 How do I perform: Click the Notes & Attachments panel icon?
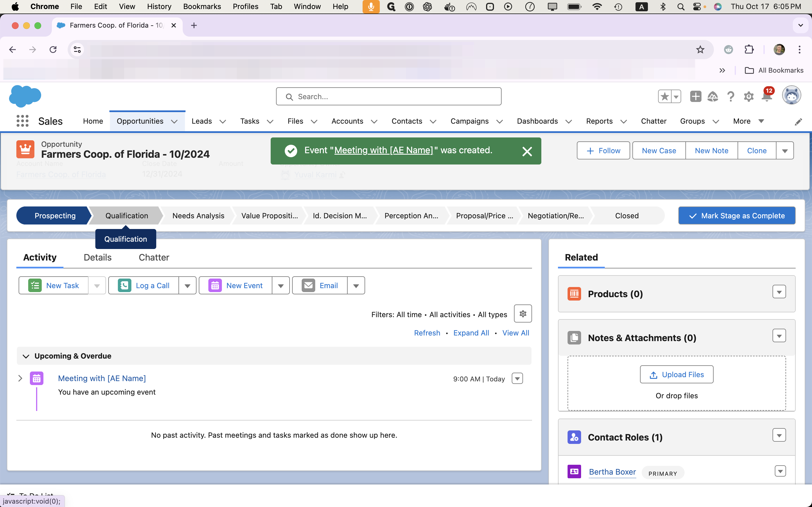[x=574, y=338]
